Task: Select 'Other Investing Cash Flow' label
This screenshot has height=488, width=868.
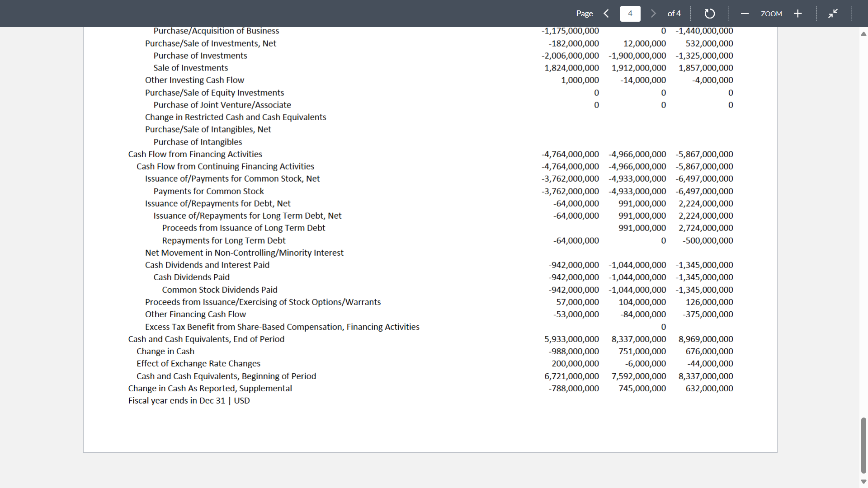Action: (x=194, y=80)
